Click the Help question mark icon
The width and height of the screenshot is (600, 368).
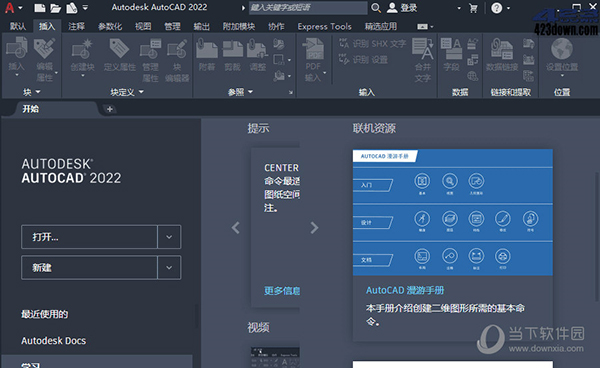click(x=496, y=8)
